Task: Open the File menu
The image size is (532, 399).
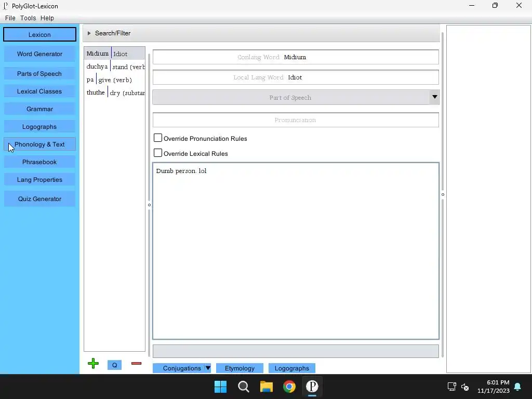Action: click(x=10, y=18)
